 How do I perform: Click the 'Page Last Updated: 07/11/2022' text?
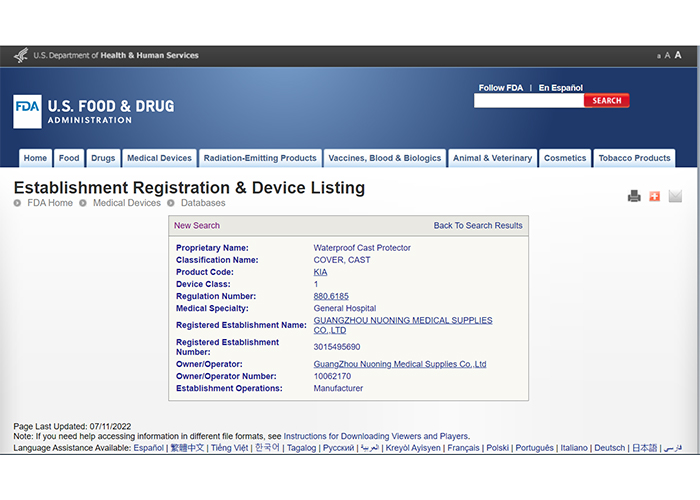[x=72, y=426]
